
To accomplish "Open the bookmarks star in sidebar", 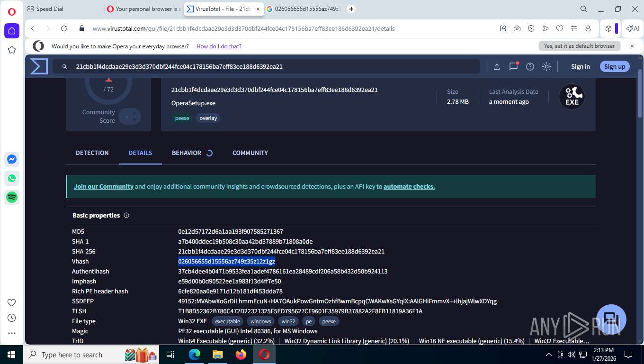I will (x=12, y=50).
